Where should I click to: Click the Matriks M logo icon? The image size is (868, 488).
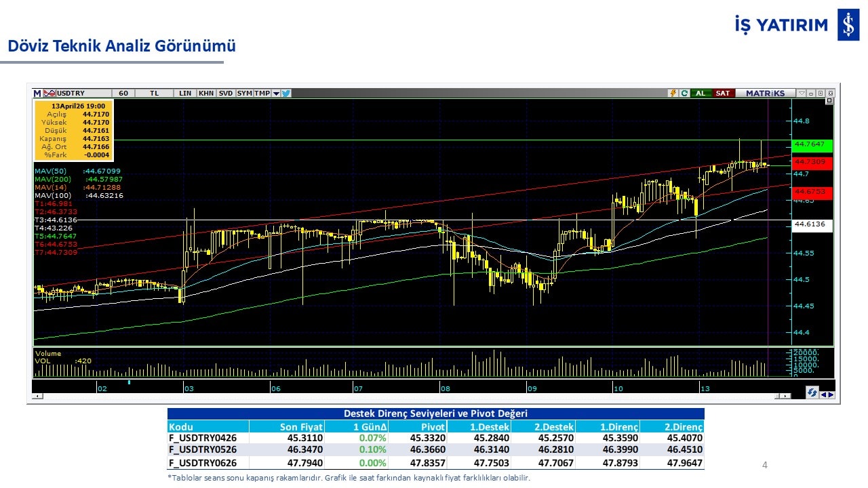pos(37,93)
